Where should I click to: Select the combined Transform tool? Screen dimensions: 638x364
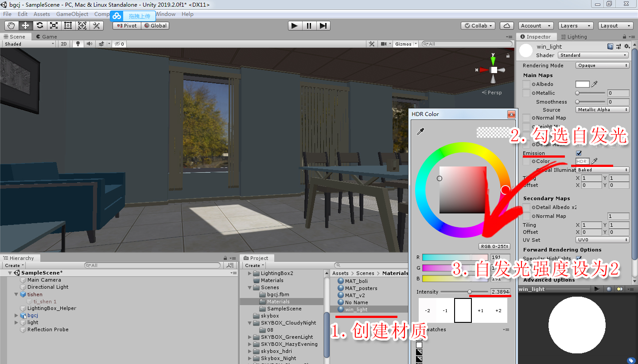(82, 26)
